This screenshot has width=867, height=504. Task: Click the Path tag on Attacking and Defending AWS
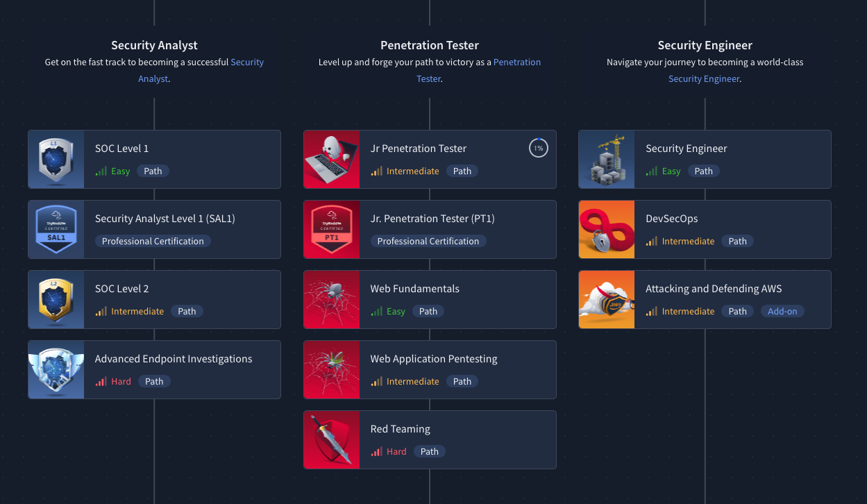tap(738, 311)
